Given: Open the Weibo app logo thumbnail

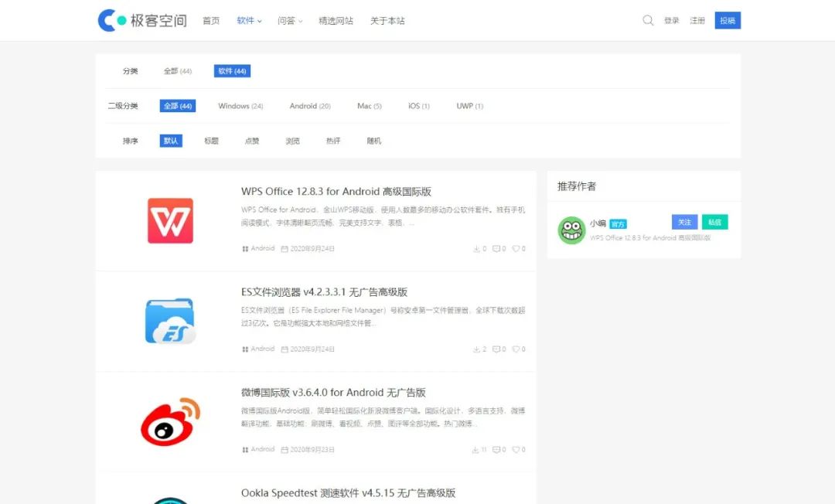Looking at the screenshot, I should click(x=170, y=421).
